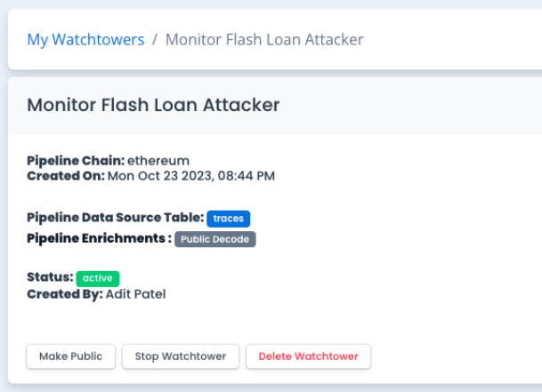Click the breadcrumb slash separator

(x=155, y=40)
